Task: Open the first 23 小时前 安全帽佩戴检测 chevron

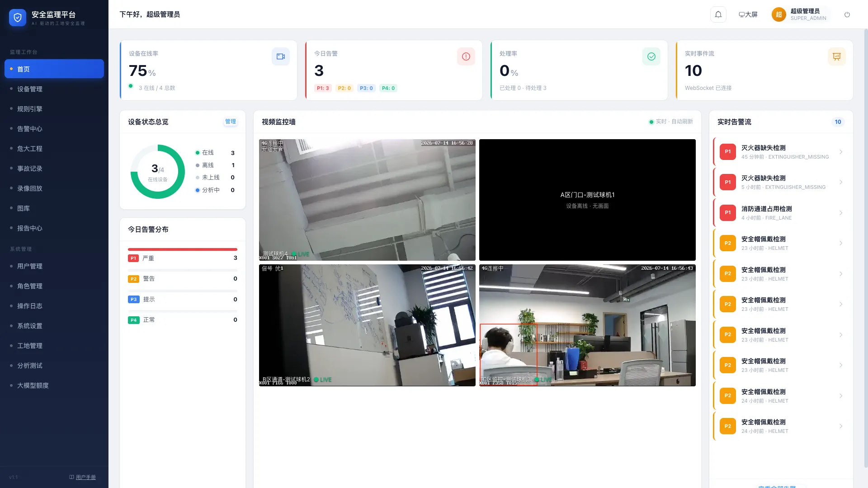Action: pyautogui.click(x=841, y=243)
